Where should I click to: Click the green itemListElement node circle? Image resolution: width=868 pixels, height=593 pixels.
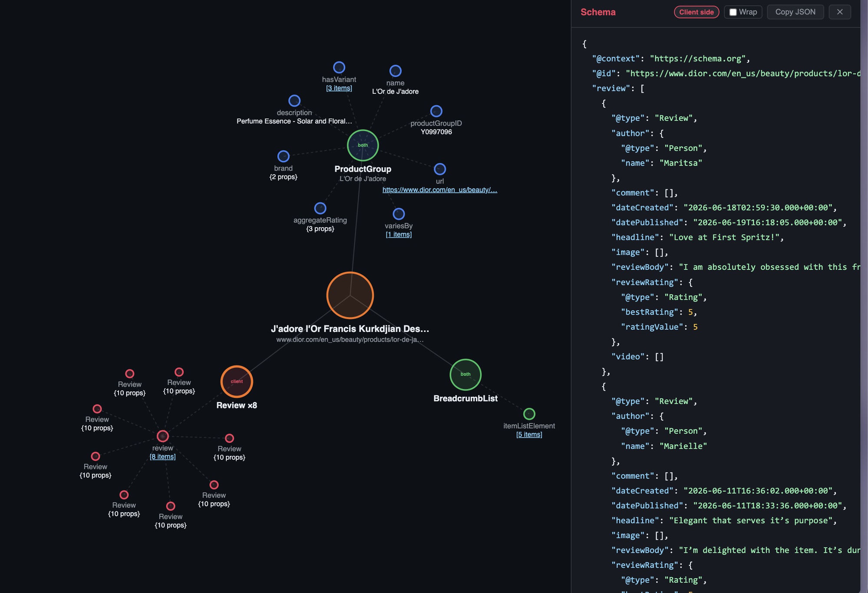529,414
